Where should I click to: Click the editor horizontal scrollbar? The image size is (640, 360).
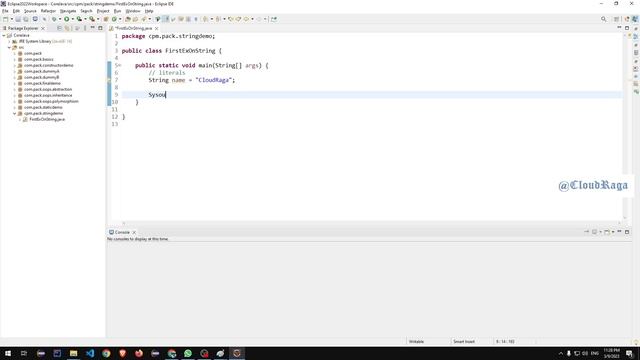371,223
